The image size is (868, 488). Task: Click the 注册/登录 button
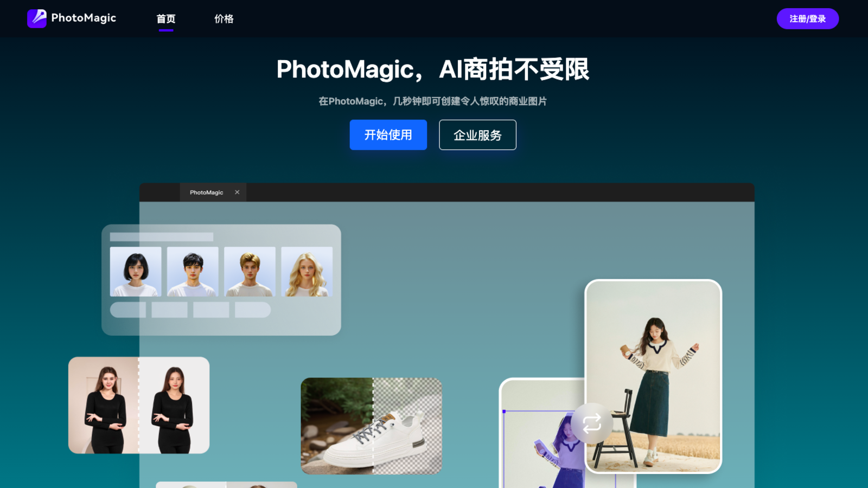coord(807,19)
